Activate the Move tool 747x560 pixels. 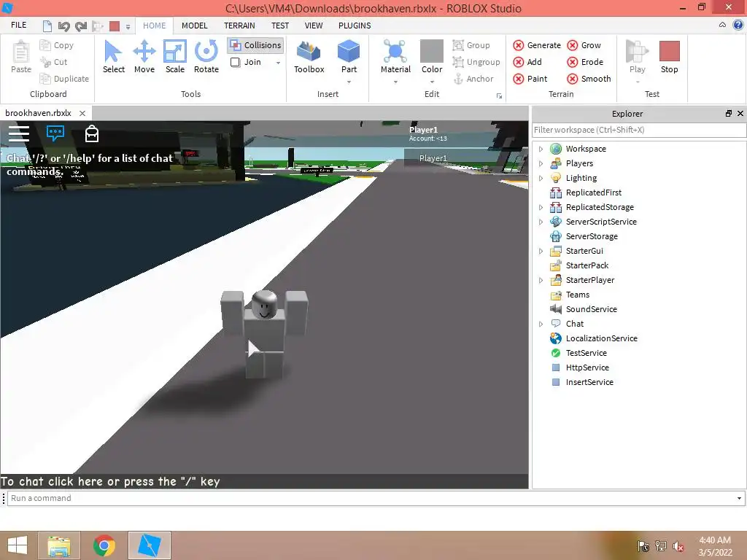(x=144, y=57)
